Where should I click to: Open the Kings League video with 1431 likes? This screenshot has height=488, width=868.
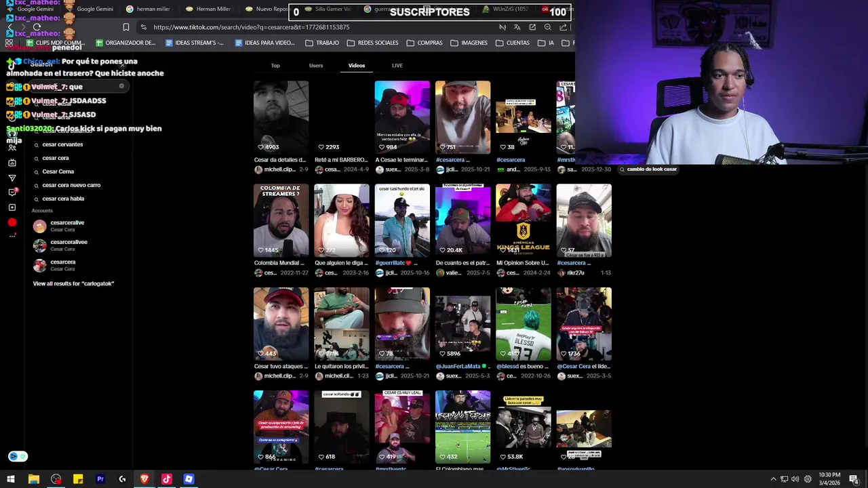click(x=524, y=220)
